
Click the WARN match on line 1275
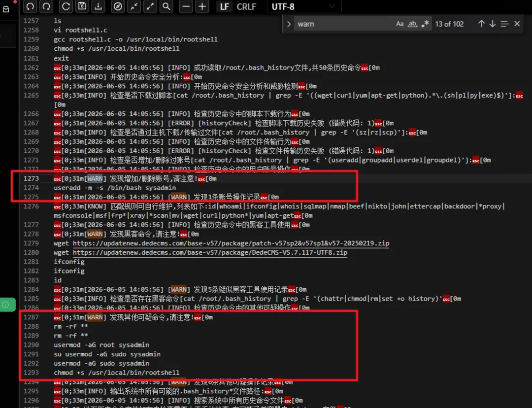point(178,197)
